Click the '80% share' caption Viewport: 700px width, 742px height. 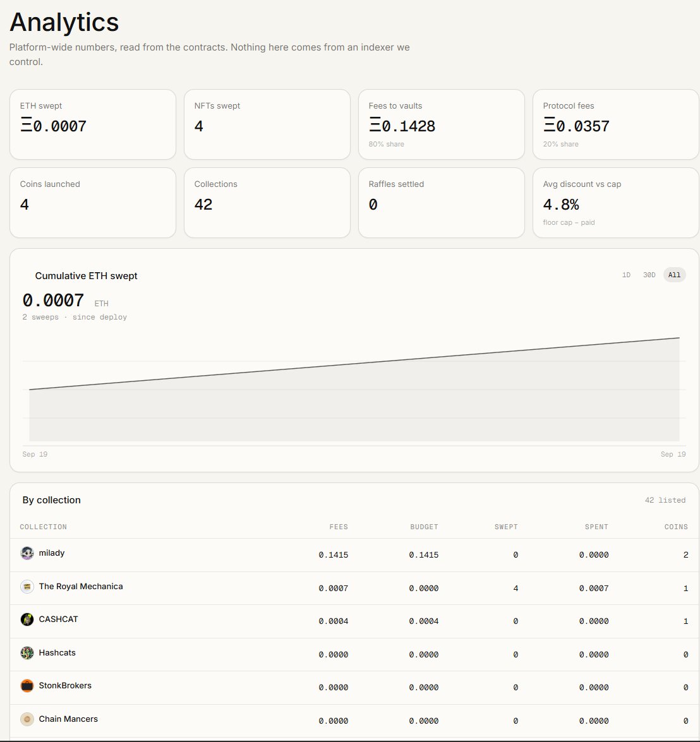[386, 145]
